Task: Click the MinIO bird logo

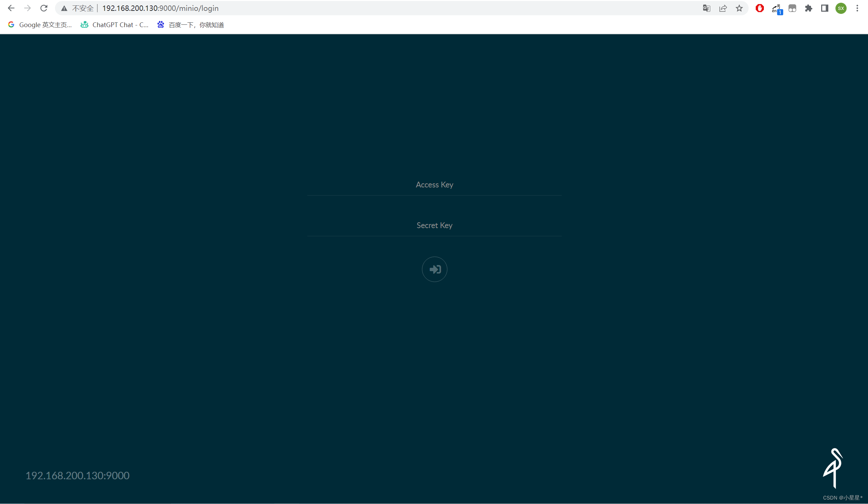Action: 833,468
